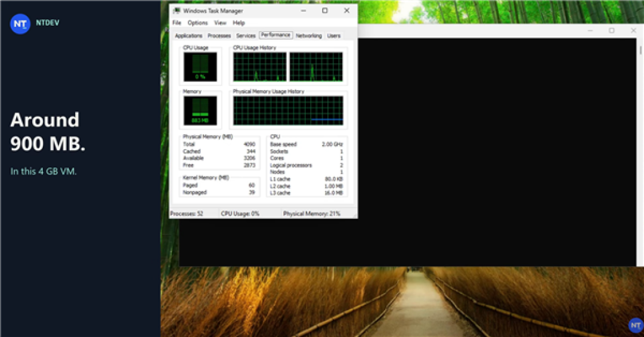Viewport: 644px width, 337px height.
Task: Click the Free memory value 2873
Action: (x=249, y=165)
